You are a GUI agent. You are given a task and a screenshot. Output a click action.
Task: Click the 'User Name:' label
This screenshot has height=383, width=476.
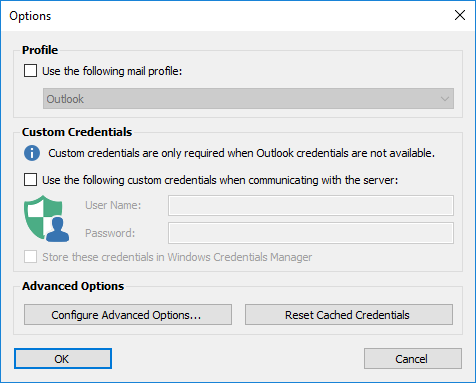tap(113, 205)
